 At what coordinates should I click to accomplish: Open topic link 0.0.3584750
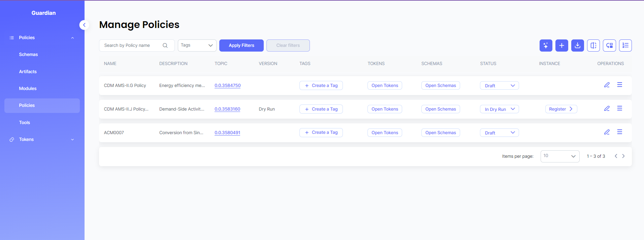(x=227, y=86)
